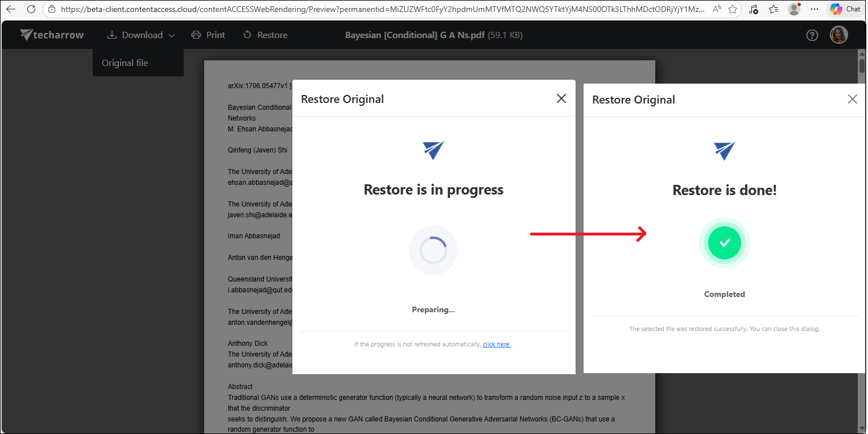Click the techarrow logo
The image size is (868, 434).
[x=52, y=35]
